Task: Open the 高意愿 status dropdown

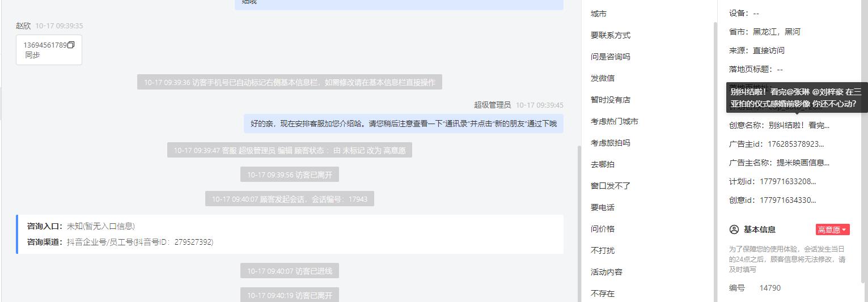Action: coord(832,229)
